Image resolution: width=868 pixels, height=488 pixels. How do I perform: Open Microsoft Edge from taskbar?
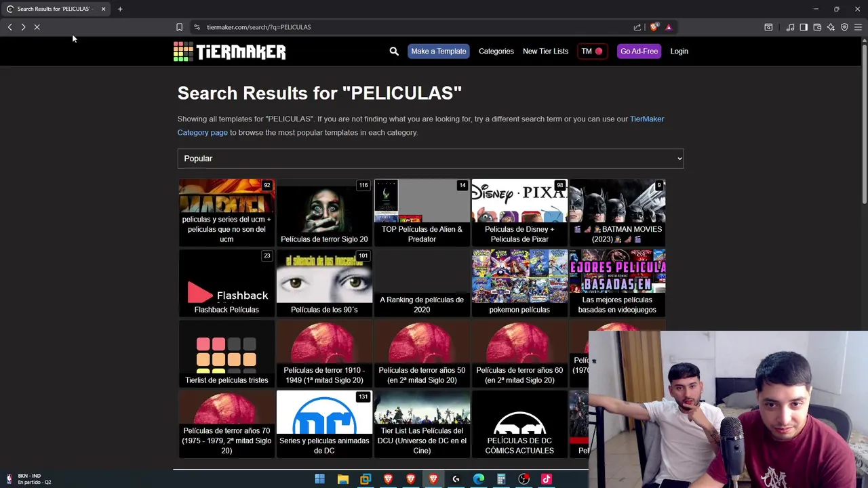479,479
